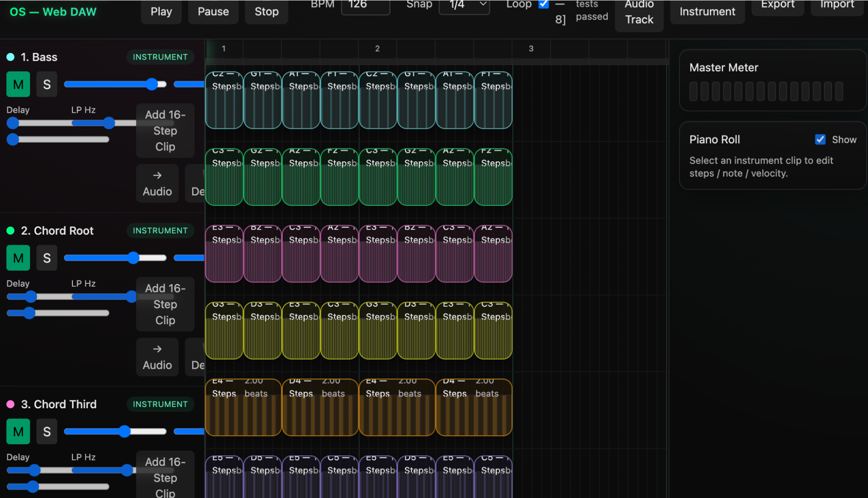The width and height of the screenshot is (868, 498).
Task: Export the project
Action: 777,5
